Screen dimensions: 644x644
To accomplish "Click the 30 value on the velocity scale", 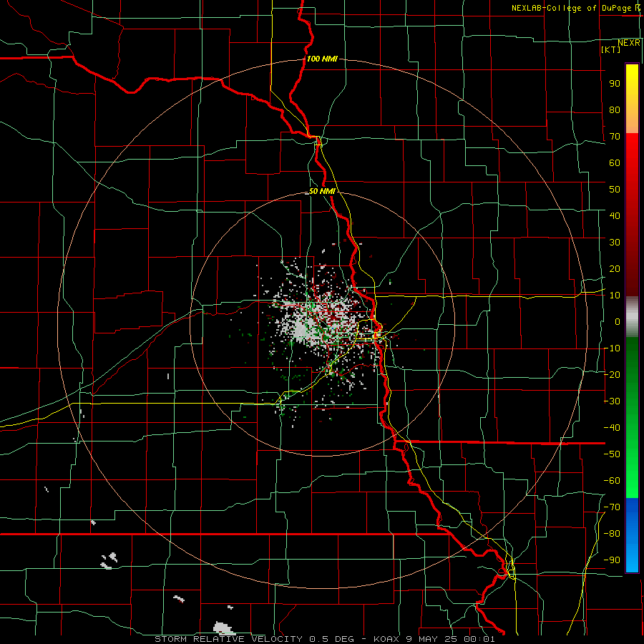I will tap(615, 243).
